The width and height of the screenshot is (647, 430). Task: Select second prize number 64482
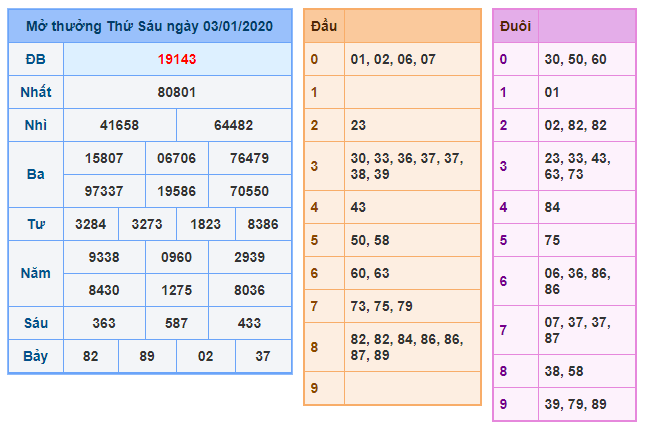pyautogui.click(x=233, y=126)
